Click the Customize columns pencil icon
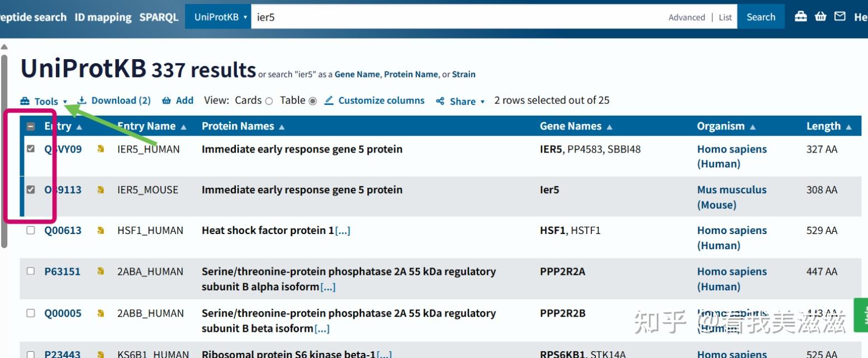This screenshot has height=358, width=868. coord(329,101)
